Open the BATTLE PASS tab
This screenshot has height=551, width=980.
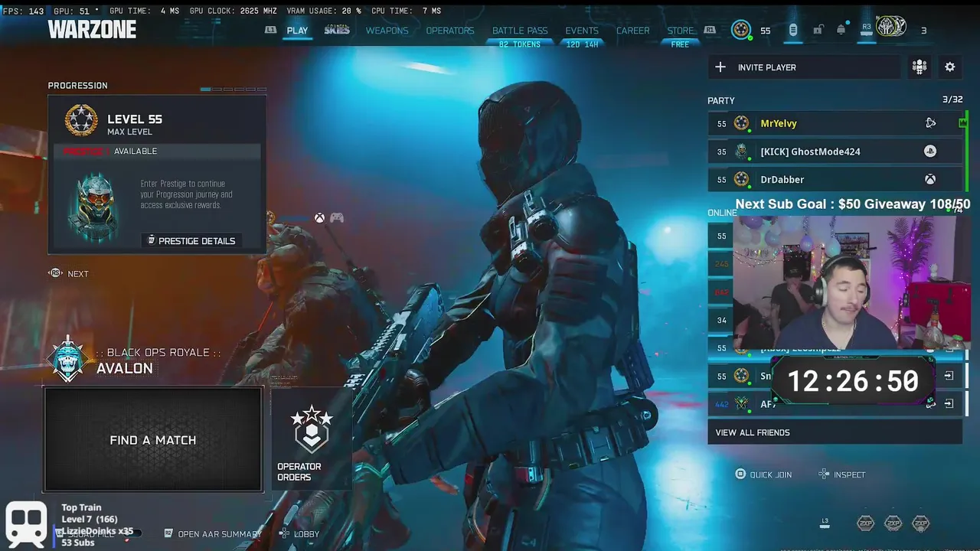[520, 31]
